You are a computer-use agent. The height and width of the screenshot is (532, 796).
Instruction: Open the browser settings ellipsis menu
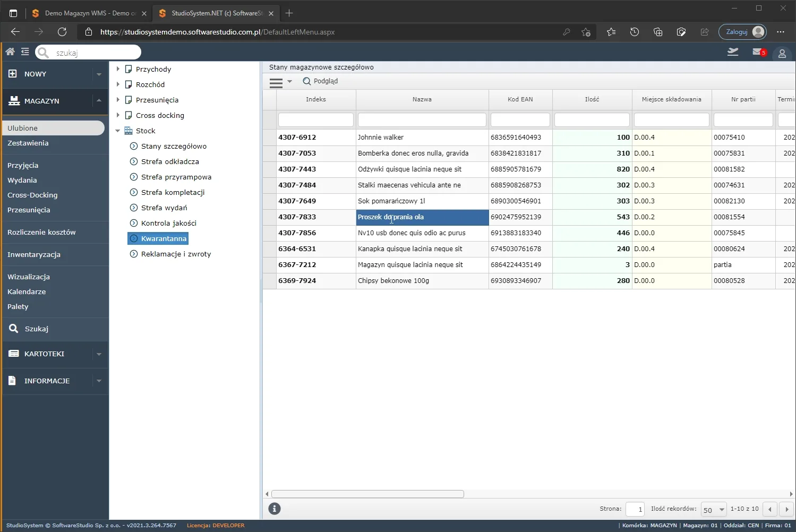pos(780,32)
